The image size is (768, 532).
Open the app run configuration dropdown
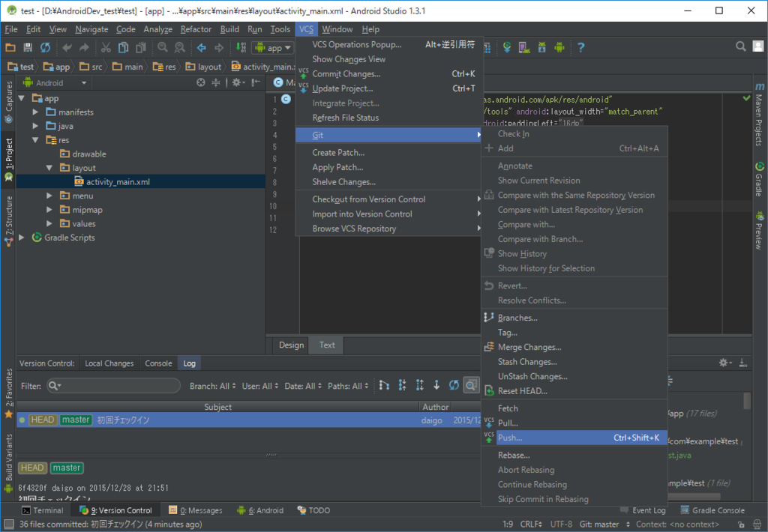pos(273,48)
